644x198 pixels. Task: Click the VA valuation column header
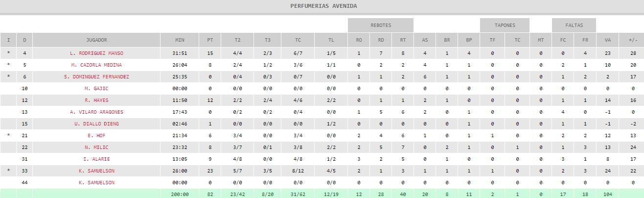pos(607,40)
